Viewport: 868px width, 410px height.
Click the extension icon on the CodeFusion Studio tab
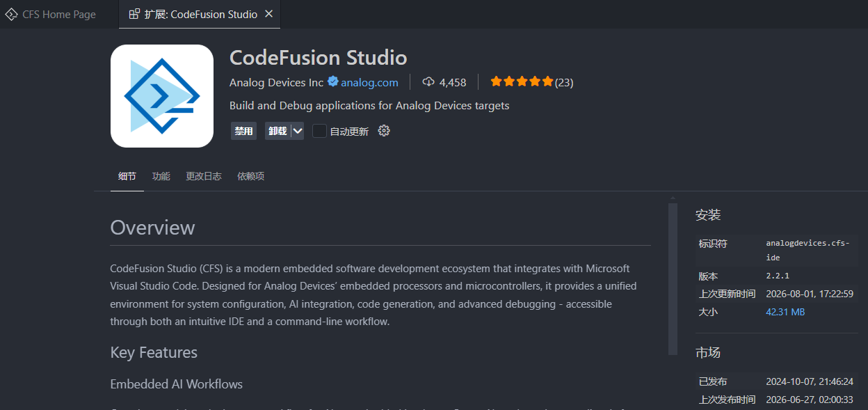tap(134, 14)
